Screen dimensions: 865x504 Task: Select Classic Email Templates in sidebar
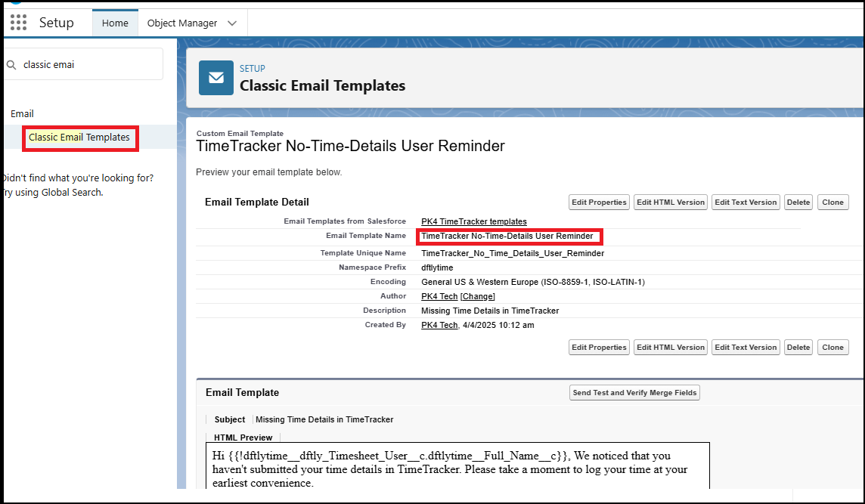pyautogui.click(x=79, y=138)
